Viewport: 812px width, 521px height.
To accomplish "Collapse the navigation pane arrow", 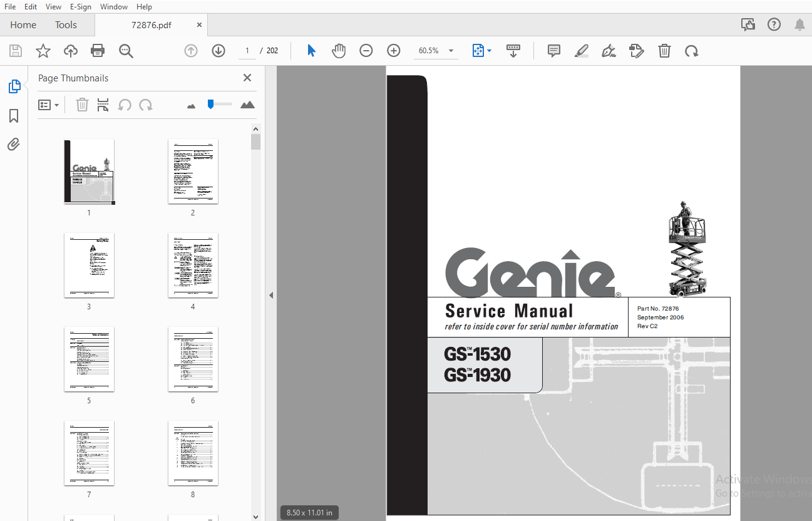I will pyautogui.click(x=271, y=295).
